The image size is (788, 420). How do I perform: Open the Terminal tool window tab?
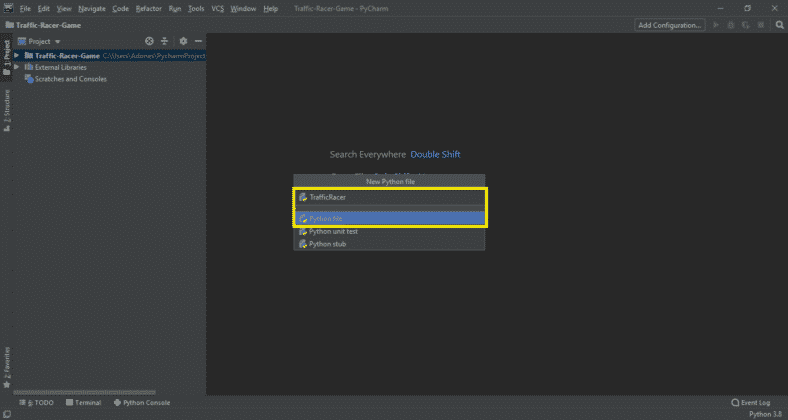point(83,402)
